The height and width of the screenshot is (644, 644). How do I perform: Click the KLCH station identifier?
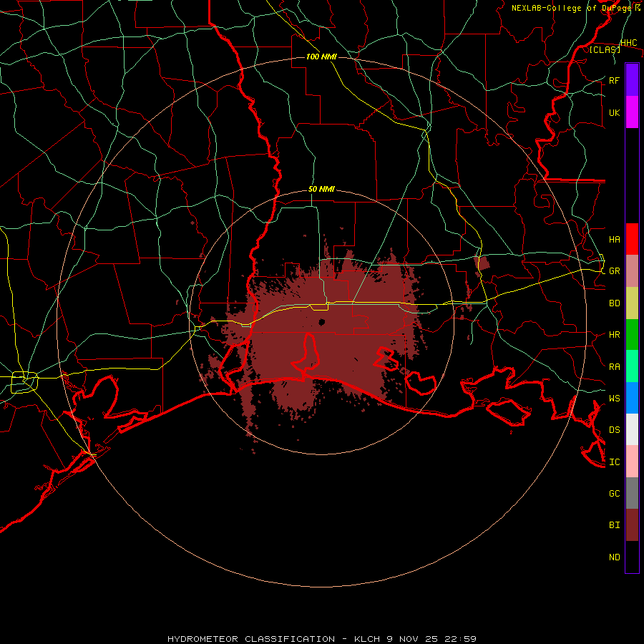pos(367,639)
